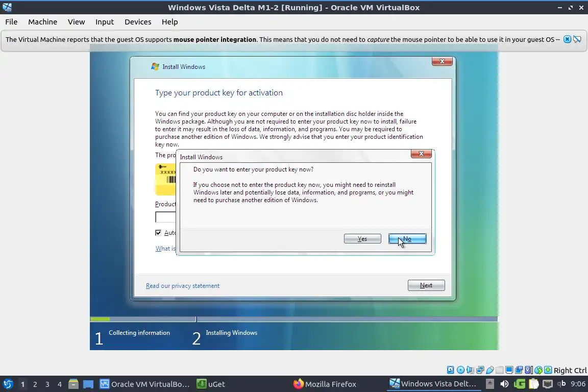Click the volume speaker tray icon
This screenshot has width=588, height=392.
pyautogui.click(x=504, y=384)
